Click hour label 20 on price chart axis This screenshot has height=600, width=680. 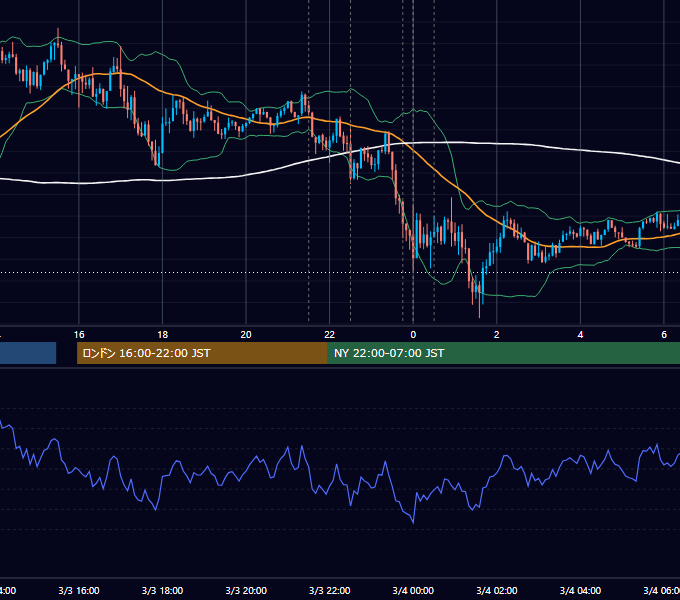(x=246, y=335)
